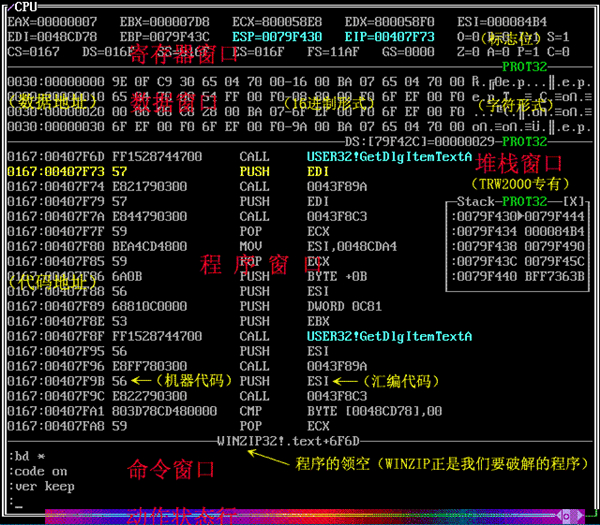Click the P=1 parity flag
Screen dimensions: 600x525
pyautogui.click(x=528, y=52)
